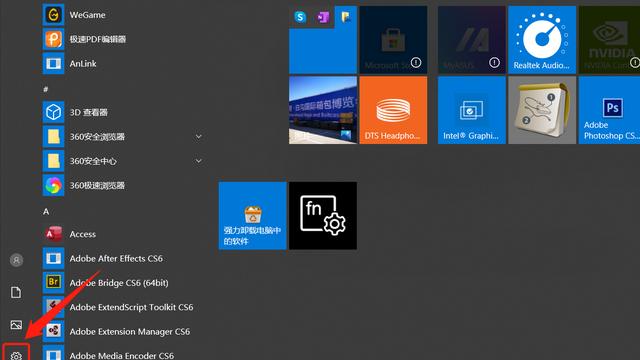Click the '360极速浏览器' label
Image resolution: width=640 pixels, height=360 pixels.
(97, 185)
